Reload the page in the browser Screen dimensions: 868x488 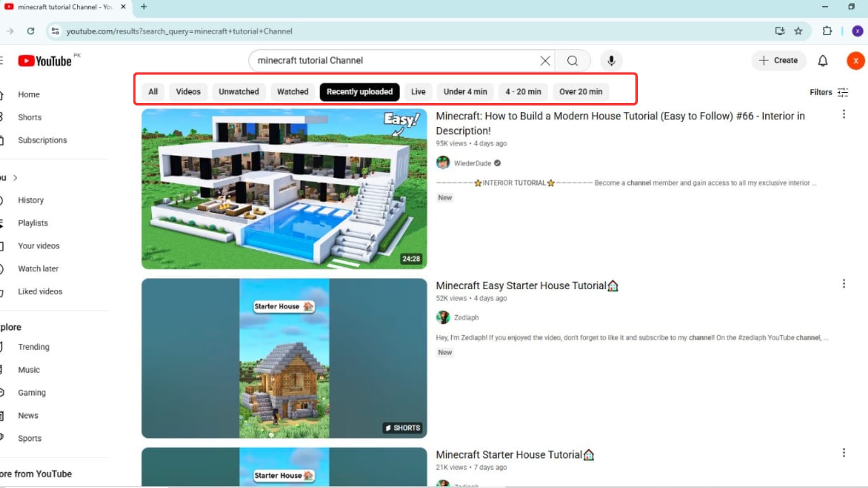tap(31, 30)
